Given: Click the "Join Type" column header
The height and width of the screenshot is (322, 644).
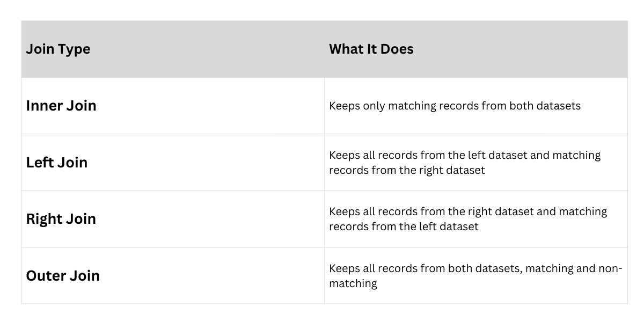Looking at the screenshot, I should point(58,49).
